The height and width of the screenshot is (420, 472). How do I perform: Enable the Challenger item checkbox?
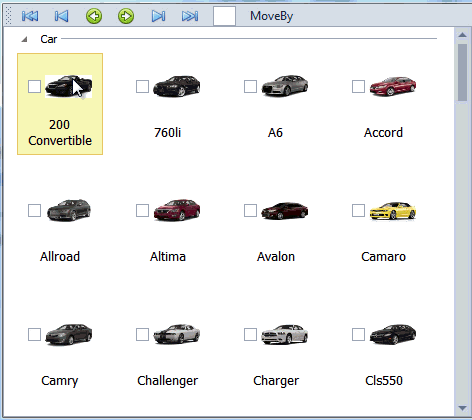(x=142, y=334)
